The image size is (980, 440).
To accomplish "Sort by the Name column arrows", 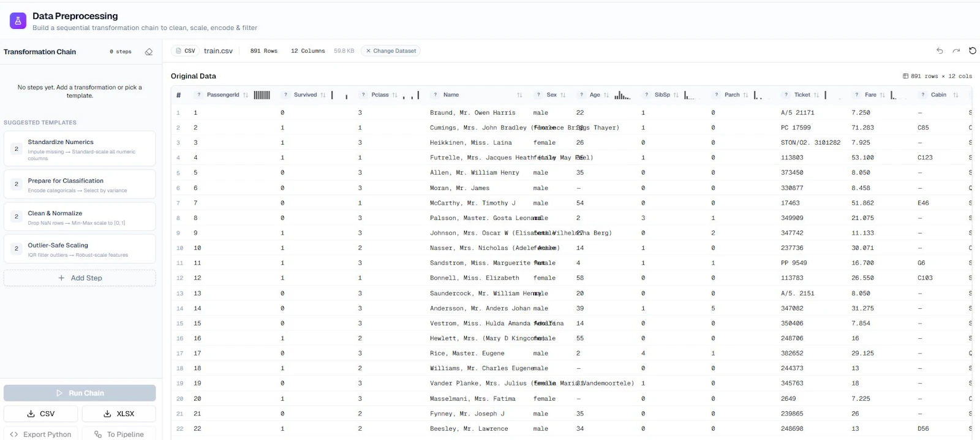I will (519, 95).
